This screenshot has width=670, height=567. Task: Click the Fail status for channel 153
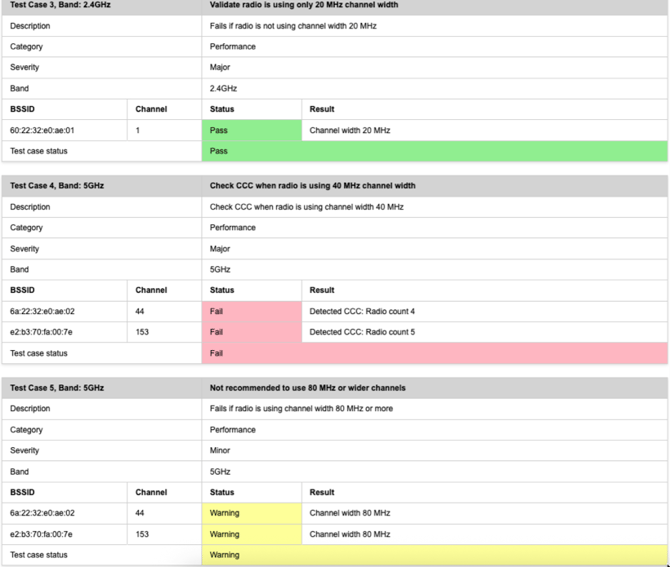click(251, 332)
